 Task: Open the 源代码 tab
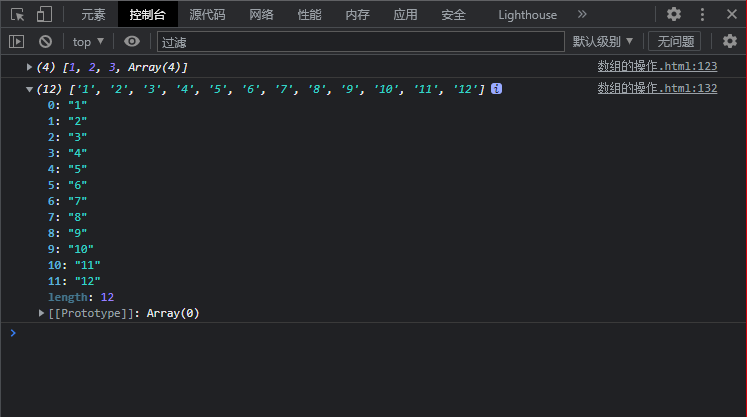coord(207,15)
